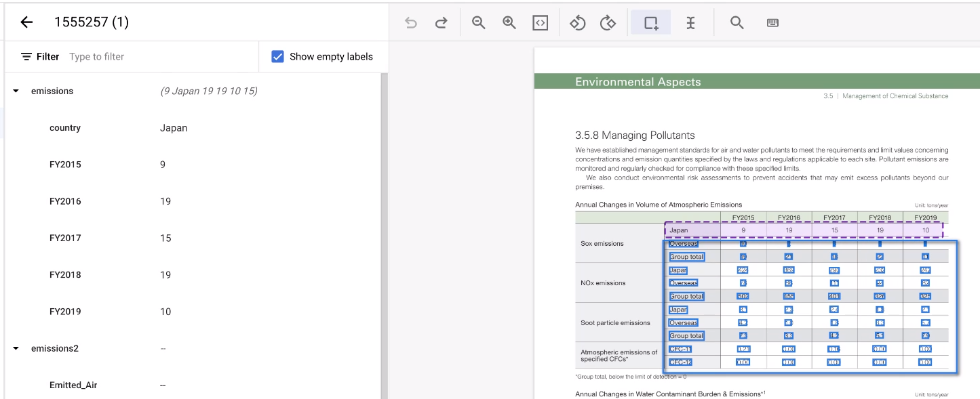The height and width of the screenshot is (399, 980).
Task: Click the purple Japan row highlight in table
Action: click(x=803, y=230)
